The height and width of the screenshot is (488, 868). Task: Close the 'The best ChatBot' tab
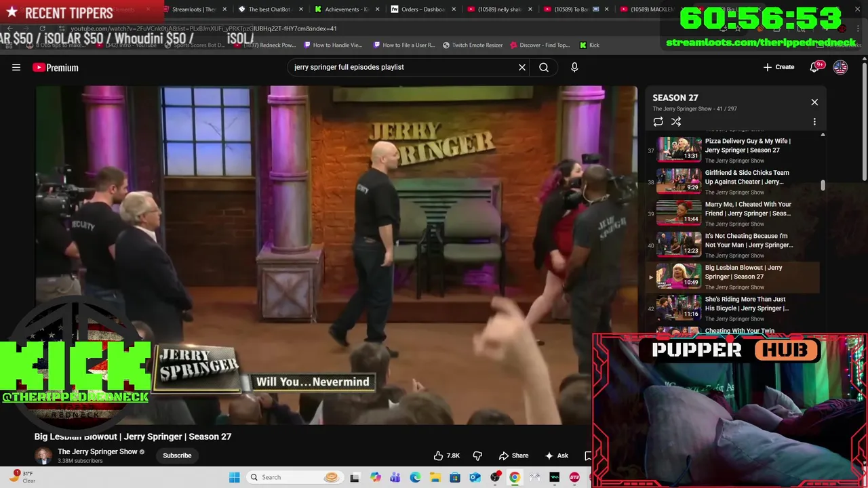pyautogui.click(x=301, y=9)
